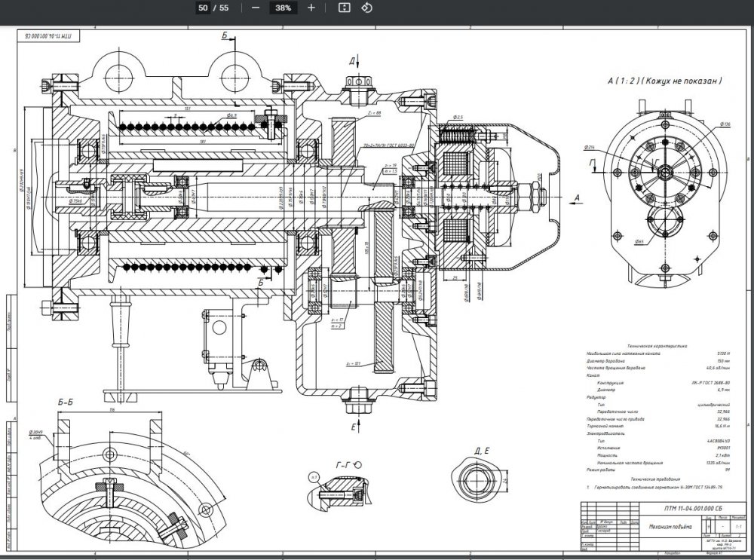The image size is (754, 560).
Task: Click the total page count 55
Action: point(222,8)
